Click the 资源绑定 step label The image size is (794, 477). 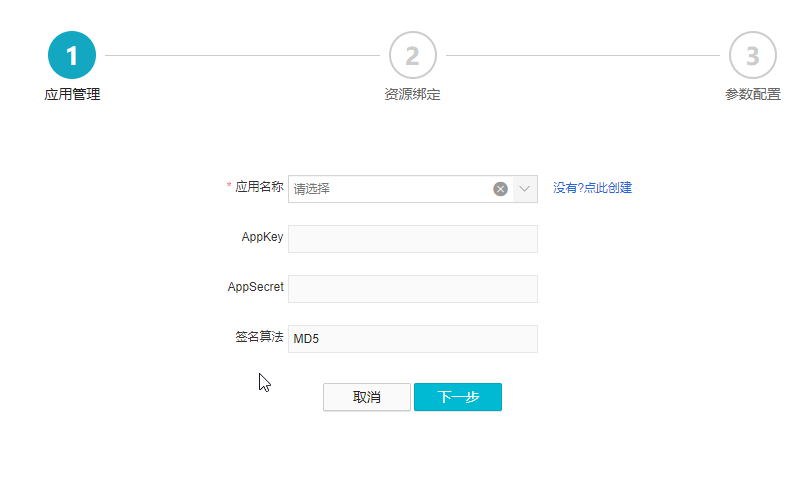click(413, 94)
